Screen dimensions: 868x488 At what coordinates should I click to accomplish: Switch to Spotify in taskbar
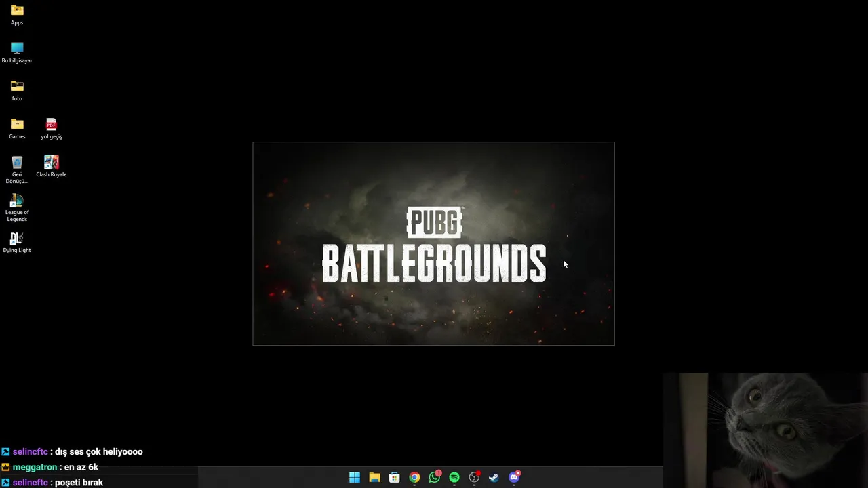coord(454,477)
